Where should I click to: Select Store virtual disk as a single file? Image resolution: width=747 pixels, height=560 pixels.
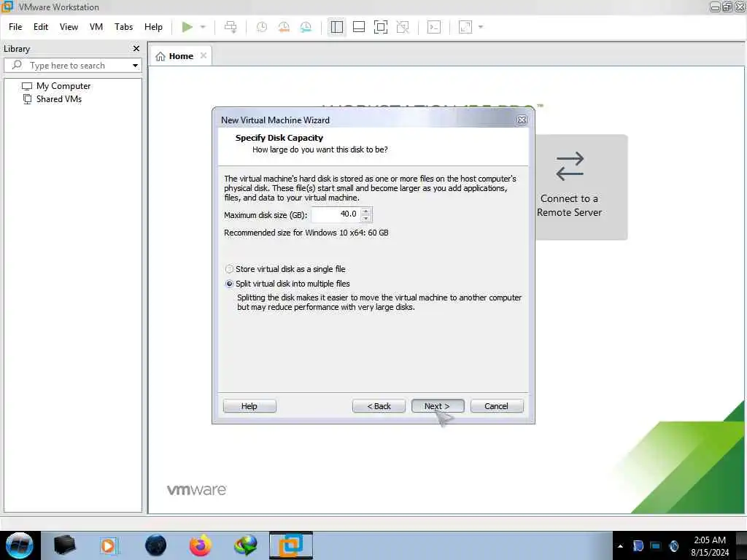285,269
